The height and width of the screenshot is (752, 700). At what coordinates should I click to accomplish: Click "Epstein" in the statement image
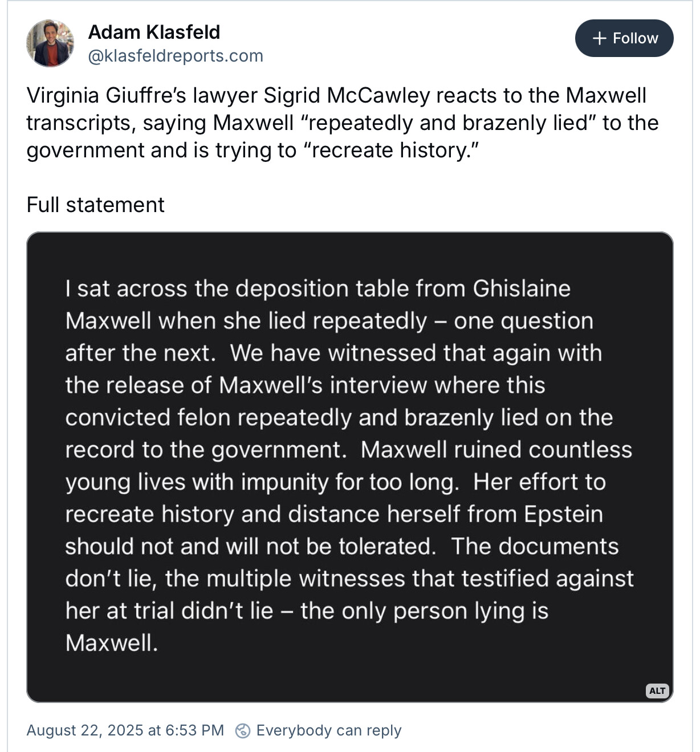(563, 514)
